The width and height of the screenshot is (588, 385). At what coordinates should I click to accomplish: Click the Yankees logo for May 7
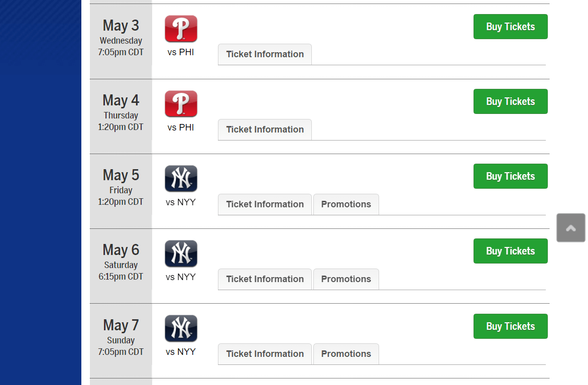pyautogui.click(x=181, y=328)
